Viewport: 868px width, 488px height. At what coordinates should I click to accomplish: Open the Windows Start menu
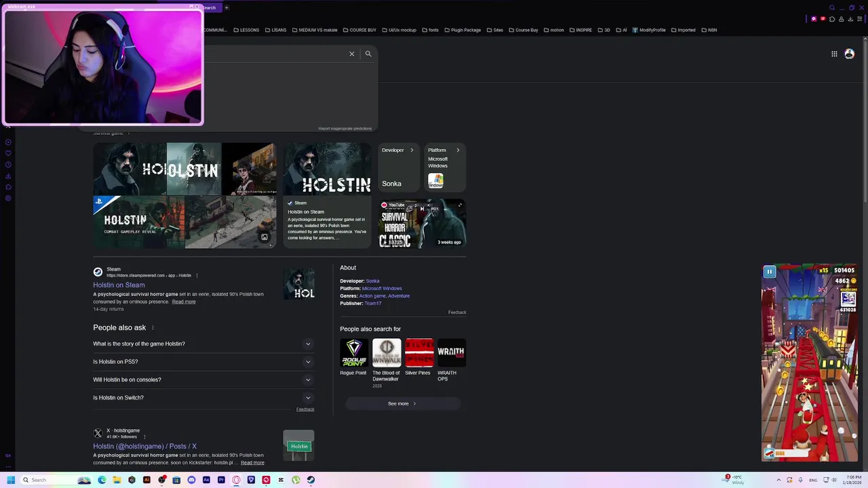(x=11, y=480)
